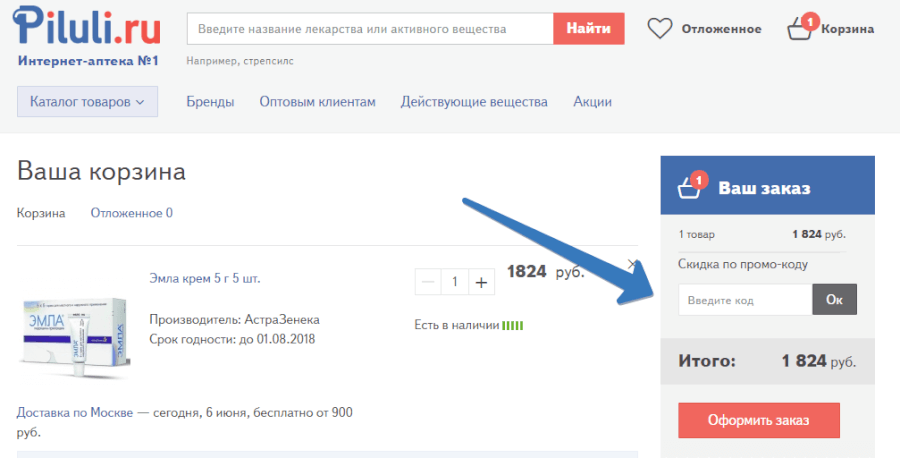This screenshot has height=458, width=900.
Task: Click the green stock availability bars
Action: tap(513, 325)
